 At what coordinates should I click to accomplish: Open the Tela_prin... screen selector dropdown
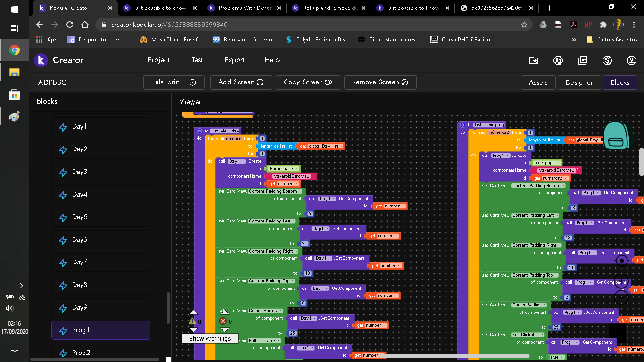pyautogui.click(x=174, y=82)
